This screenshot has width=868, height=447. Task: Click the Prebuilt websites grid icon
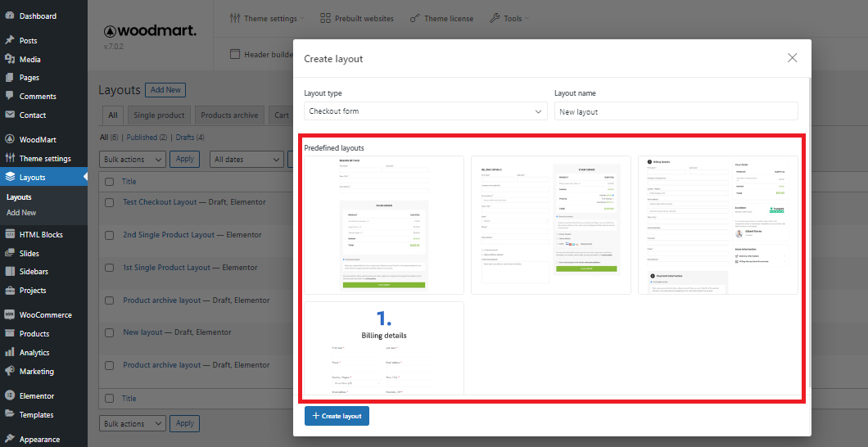[326, 18]
